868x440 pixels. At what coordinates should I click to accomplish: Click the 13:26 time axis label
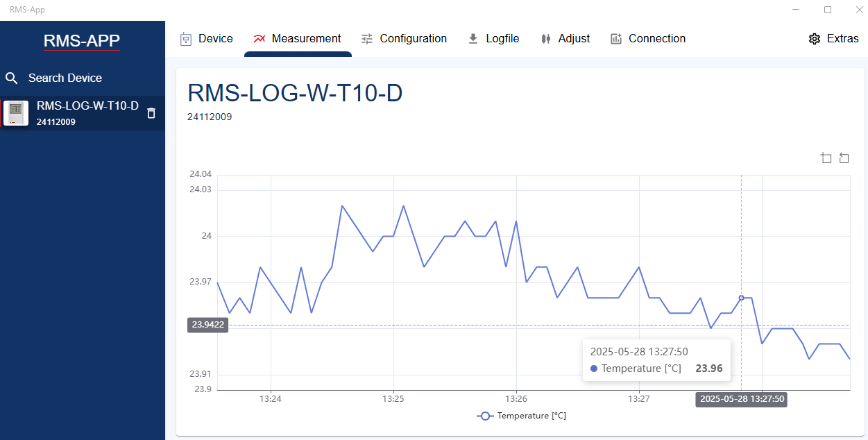pyautogui.click(x=516, y=399)
